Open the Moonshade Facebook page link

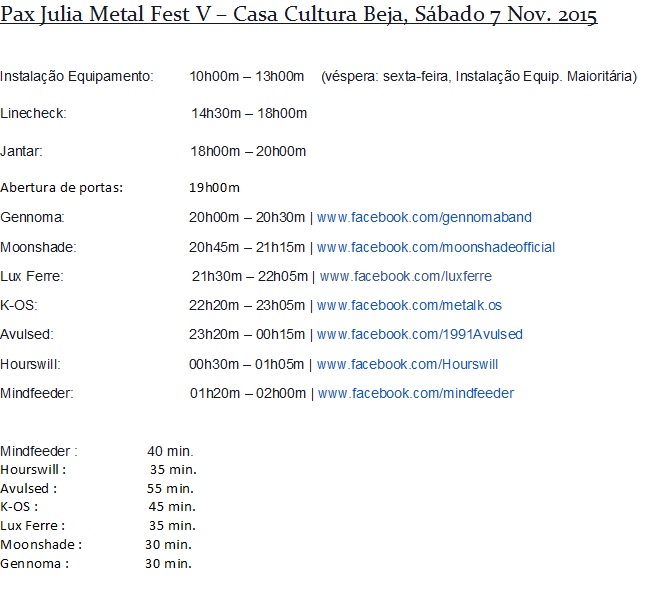[x=436, y=247]
